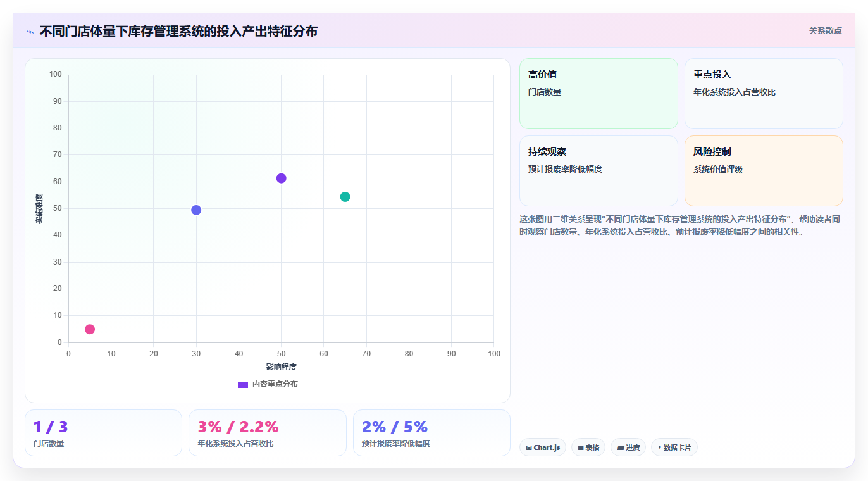This screenshot has width=868, height=481.
Task: Open the 风险控制 card
Action: 764,171
